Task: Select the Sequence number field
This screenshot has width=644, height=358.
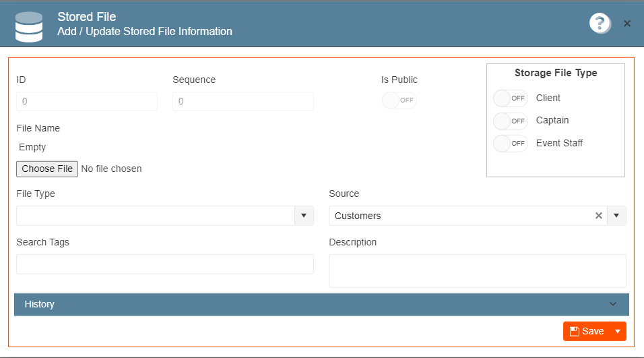Action: pyautogui.click(x=243, y=102)
